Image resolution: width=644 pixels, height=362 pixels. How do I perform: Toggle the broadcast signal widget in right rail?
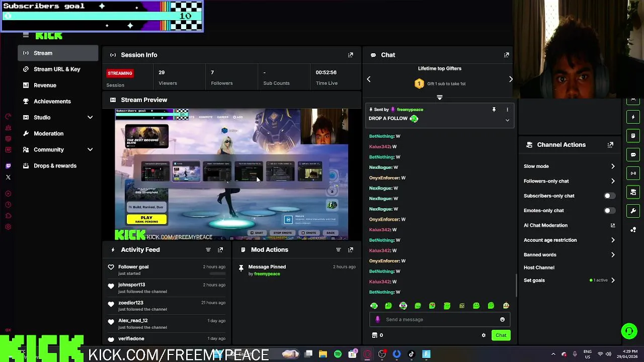click(633, 173)
